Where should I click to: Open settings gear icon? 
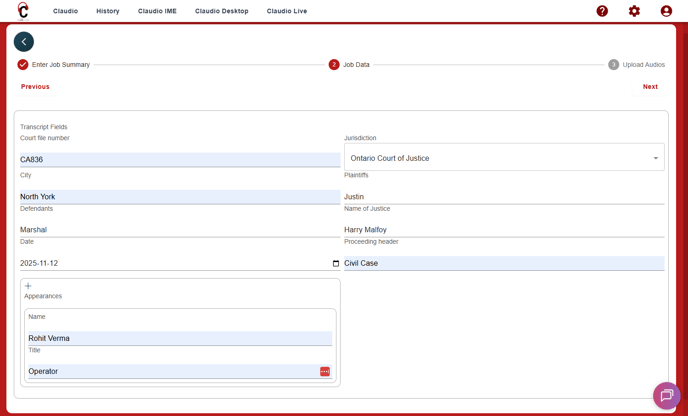[x=634, y=11]
